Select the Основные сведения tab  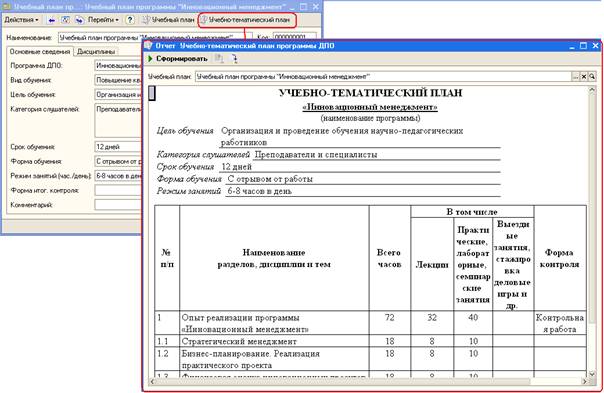pyautogui.click(x=40, y=51)
